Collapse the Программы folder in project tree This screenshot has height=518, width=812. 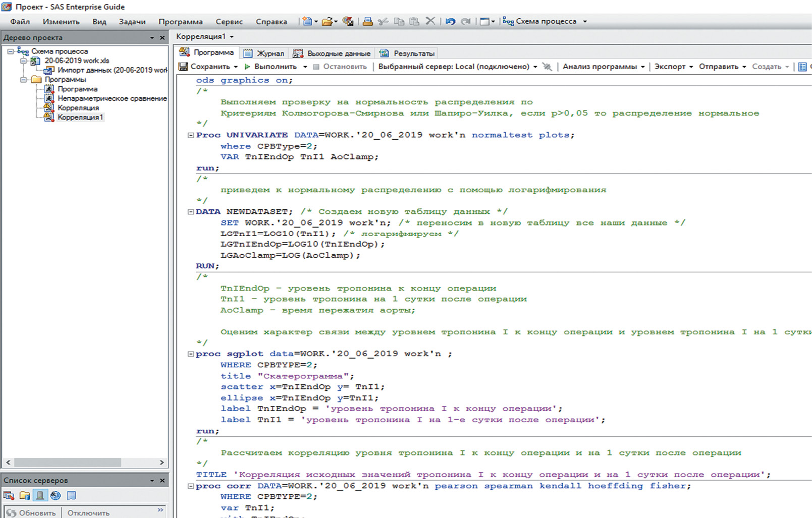click(x=23, y=80)
